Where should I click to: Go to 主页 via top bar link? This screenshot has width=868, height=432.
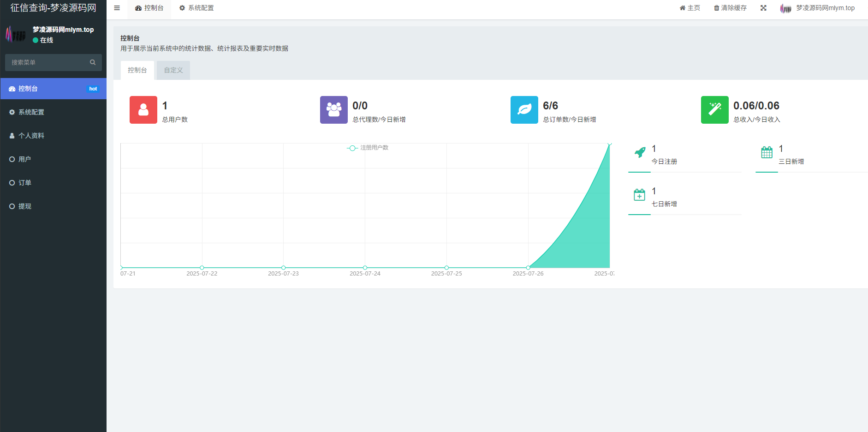point(690,8)
